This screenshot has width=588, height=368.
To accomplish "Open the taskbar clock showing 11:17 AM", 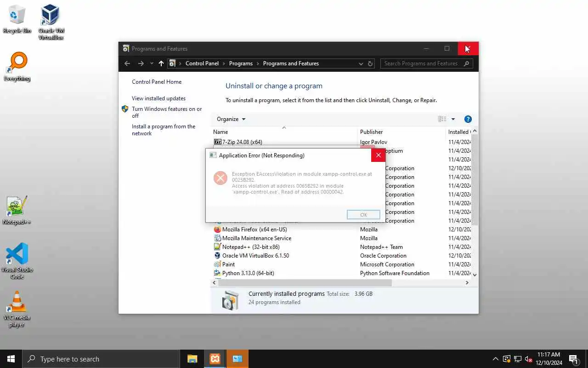I will 548,359.
